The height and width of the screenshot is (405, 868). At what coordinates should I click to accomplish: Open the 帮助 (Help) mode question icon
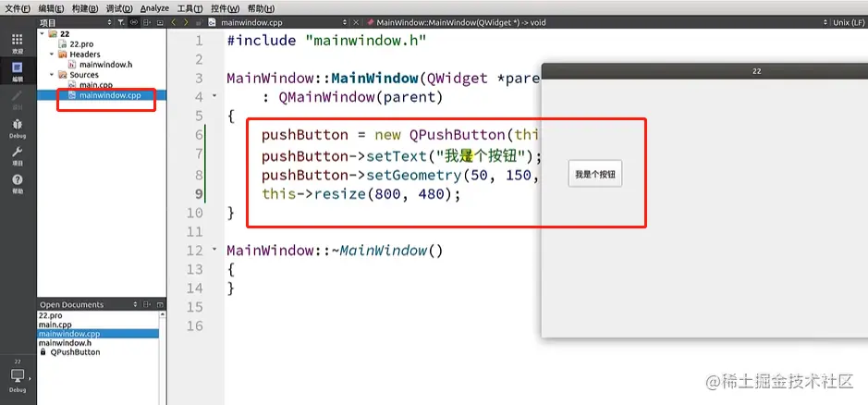18,183
